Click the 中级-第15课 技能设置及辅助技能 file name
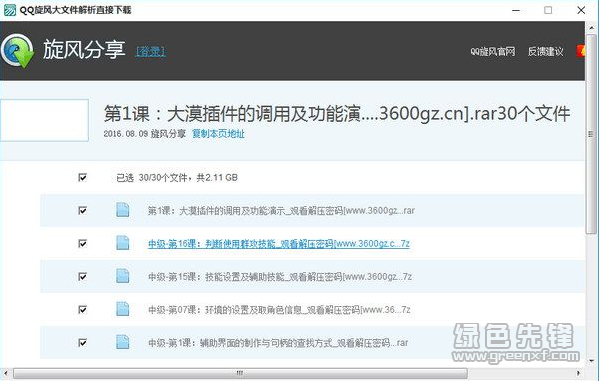Screen dimensions: 601x381 [280, 276]
